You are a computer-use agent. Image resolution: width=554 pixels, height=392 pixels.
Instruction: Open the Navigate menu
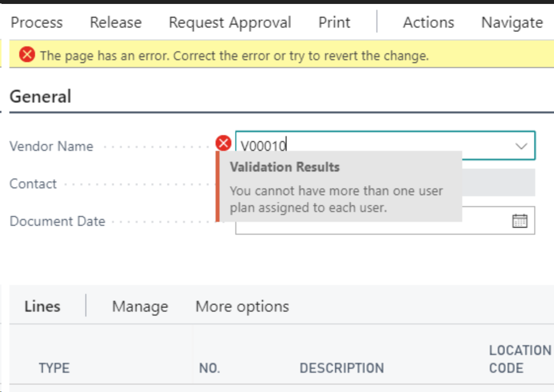point(512,22)
